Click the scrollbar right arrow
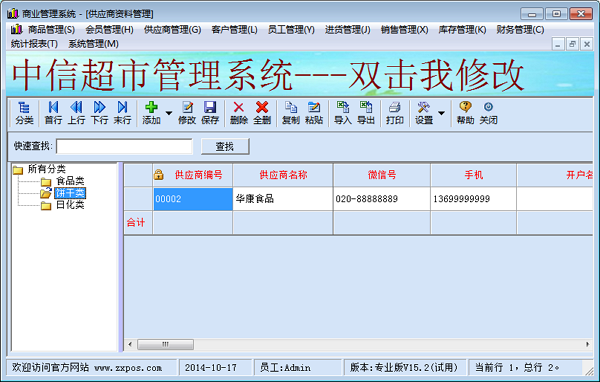Screen dimensions: 600x382 pos(587,344)
